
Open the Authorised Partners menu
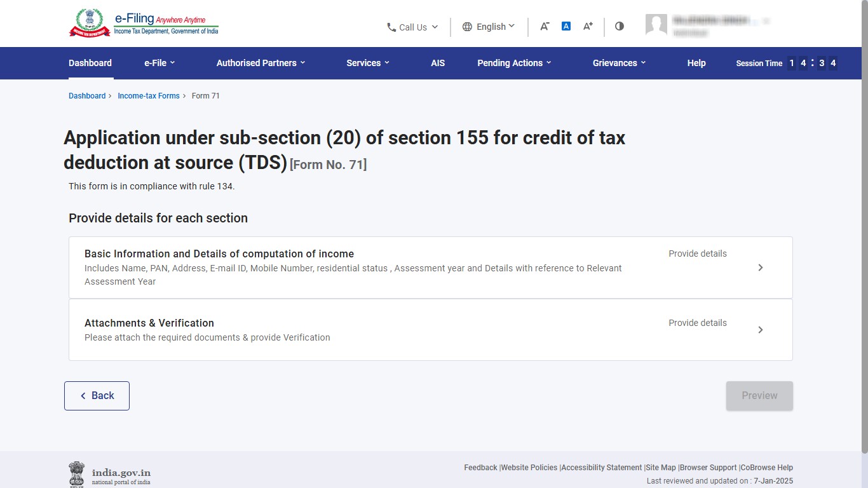[261, 63]
